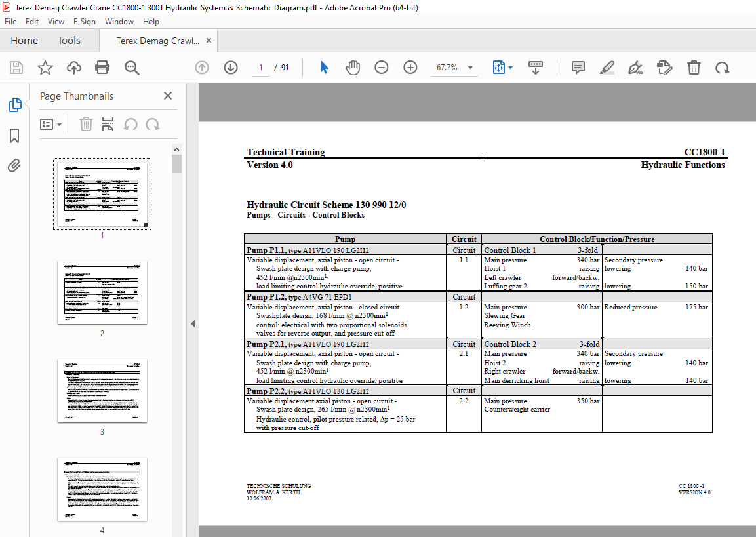Switch to the Tools tab

(69, 41)
